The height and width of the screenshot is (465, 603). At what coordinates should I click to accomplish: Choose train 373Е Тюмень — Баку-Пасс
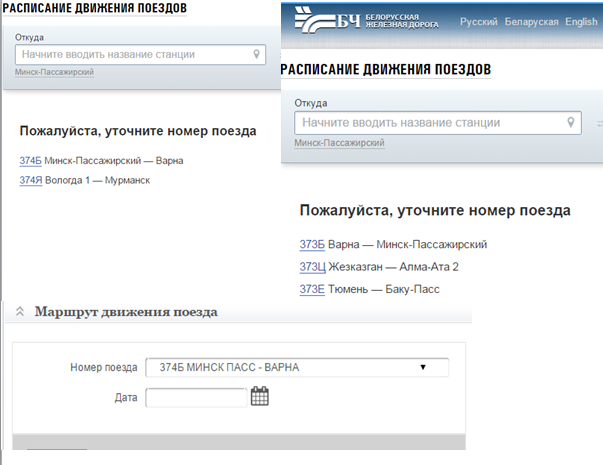click(312, 289)
